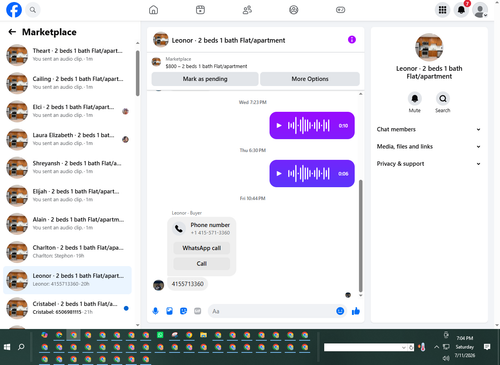This screenshot has height=365, width=500.
Task: Record a voice clip with microphone icon
Action: point(155,311)
